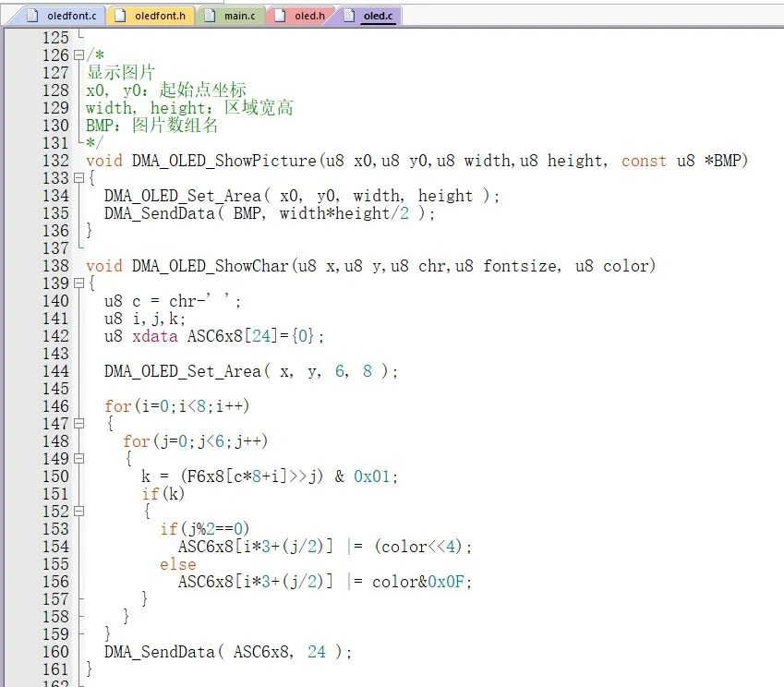Screen dimensions: 784x687
Task: Click the file icon on main.c tab
Action: (210, 16)
